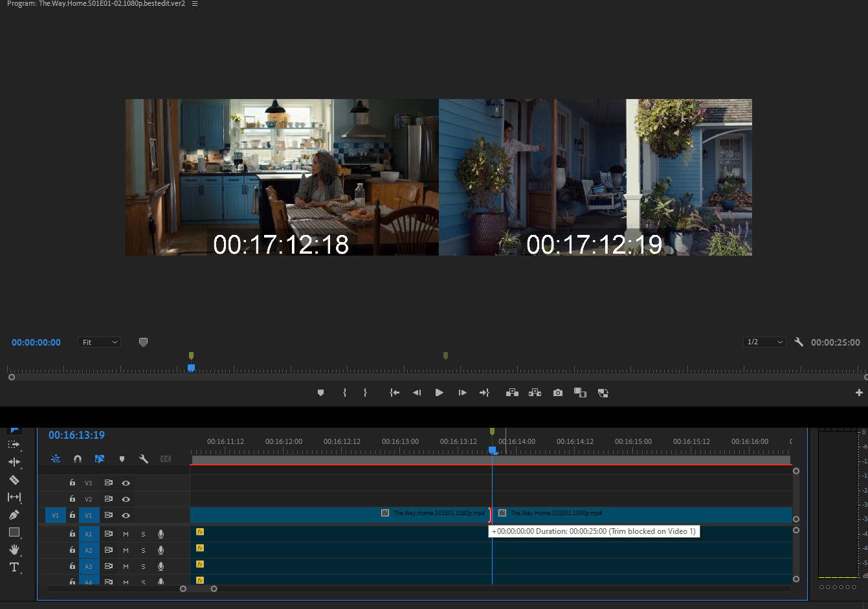Toggle V1 track output eye
The height and width of the screenshot is (609, 868).
tap(126, 515)
